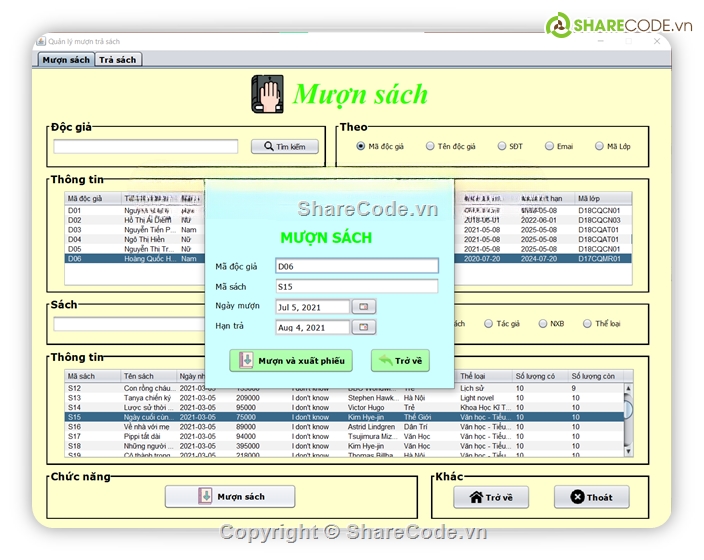
Task: Click the Mã độc giả column header
Action: pos(93,198)
